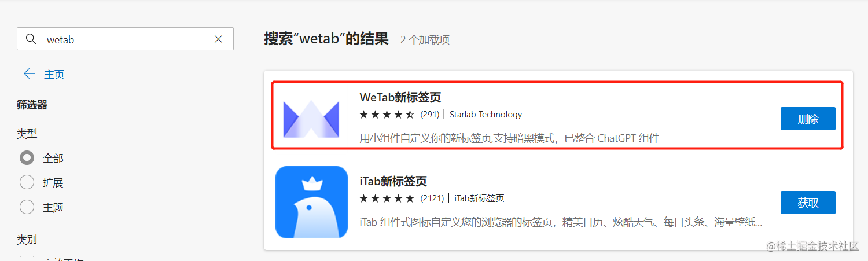This screenshot has height=261, width=868.
Task: Focus the wetab search field
Action: [x=125, y=39]
